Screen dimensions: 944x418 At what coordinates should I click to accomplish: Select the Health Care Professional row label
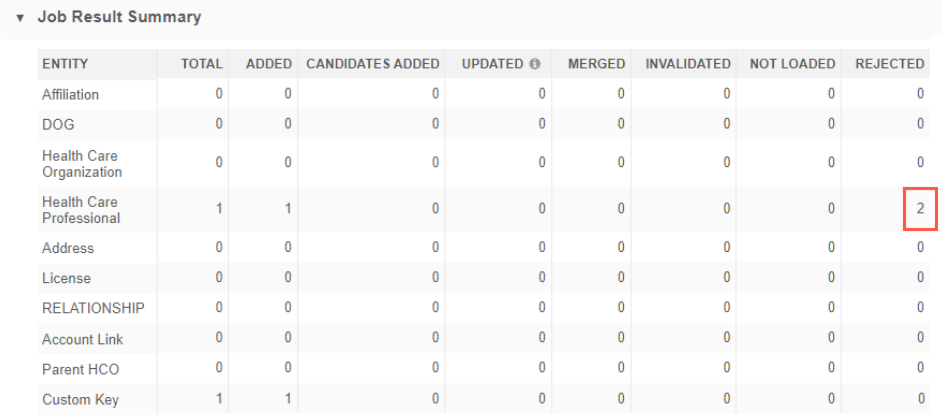[81, 210]
